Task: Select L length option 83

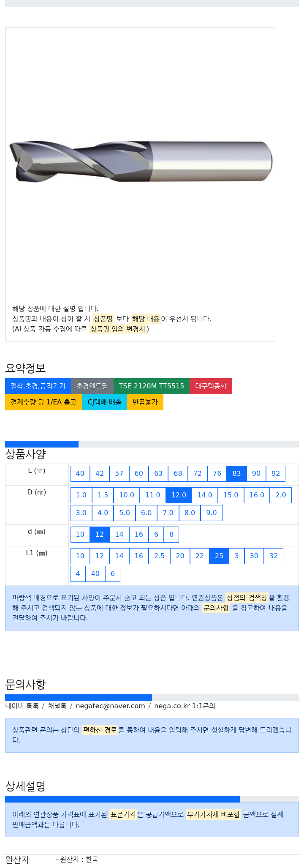Action: point(236,473)
